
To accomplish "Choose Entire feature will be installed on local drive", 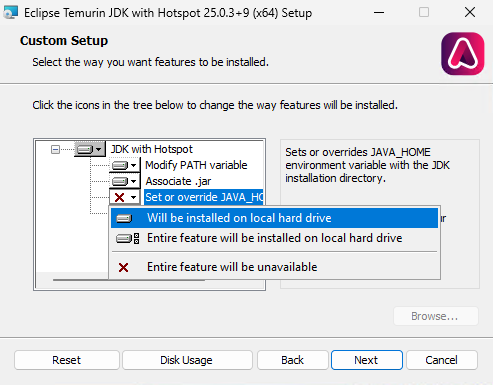I will pos(274,238).
